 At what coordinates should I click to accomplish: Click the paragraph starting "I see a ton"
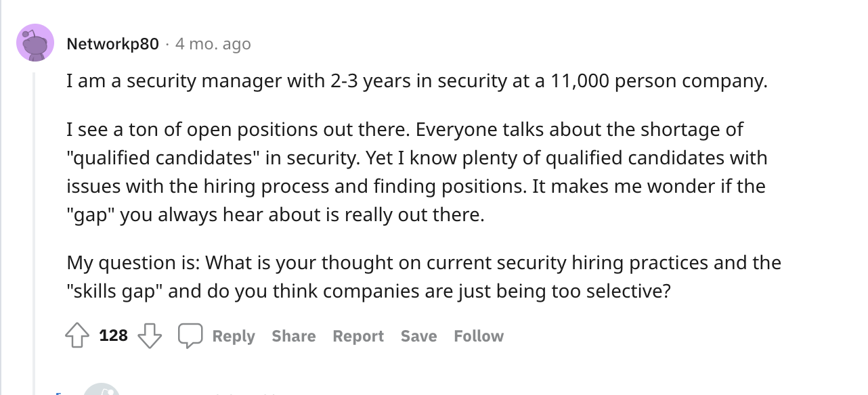[417, 172]
